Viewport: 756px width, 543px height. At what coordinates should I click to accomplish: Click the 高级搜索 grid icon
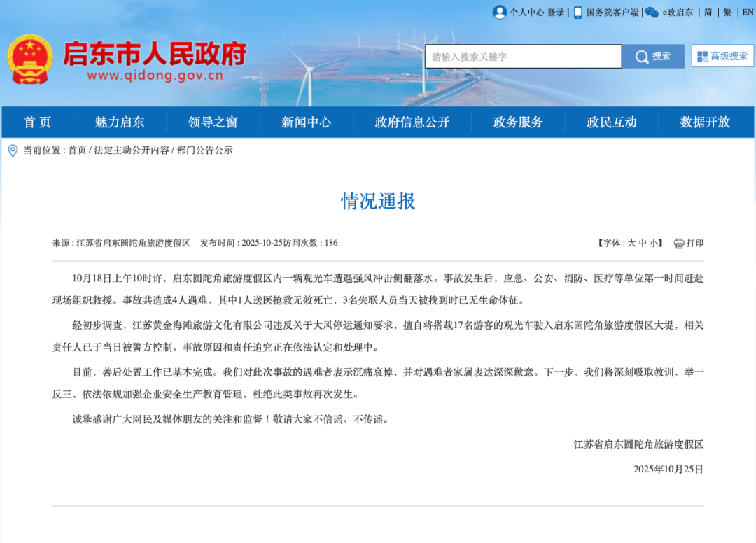click(703, 57)
